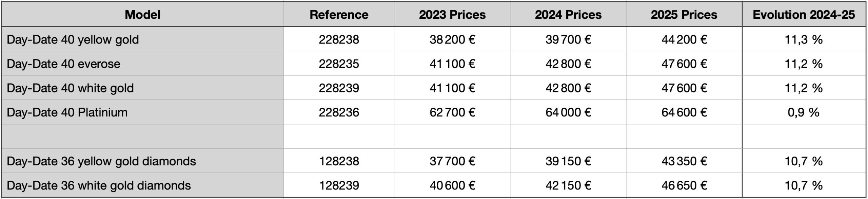Select the Reference column header
This screenshot has width=868, height=199.
[x=339, y=15]
